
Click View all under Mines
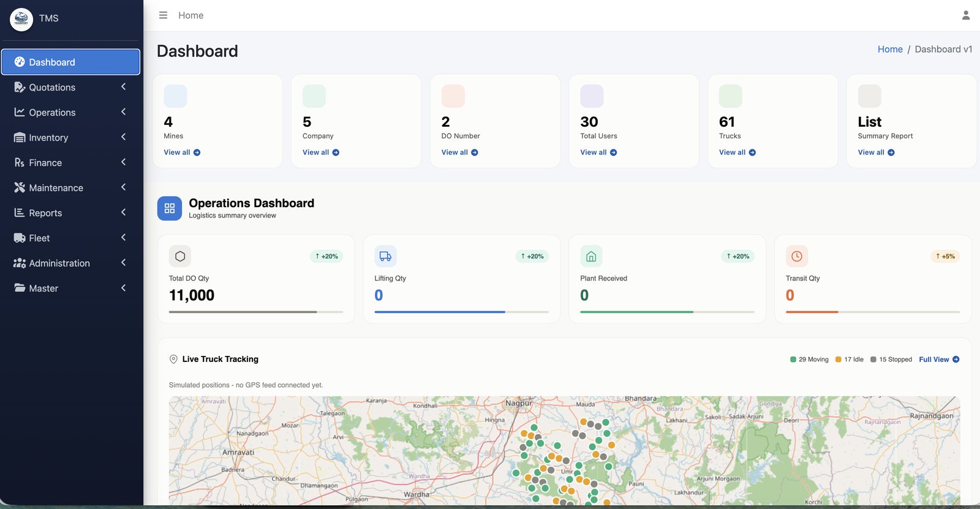pos(182,153)
